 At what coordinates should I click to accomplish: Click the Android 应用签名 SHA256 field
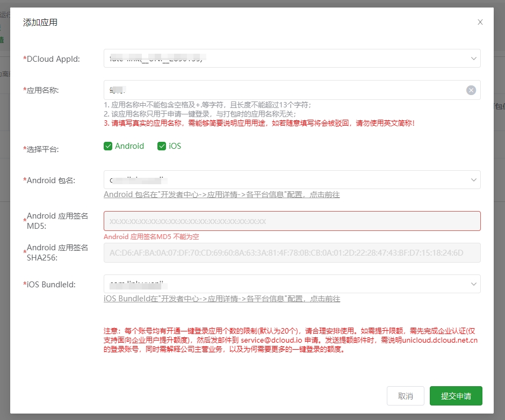coord(292,253)
